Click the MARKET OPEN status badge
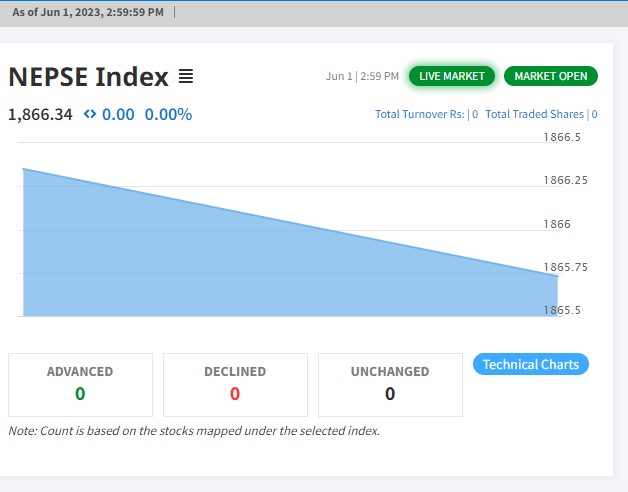Image resolution: width=628 pixels, height=492 pixels. tap(550, 76)
